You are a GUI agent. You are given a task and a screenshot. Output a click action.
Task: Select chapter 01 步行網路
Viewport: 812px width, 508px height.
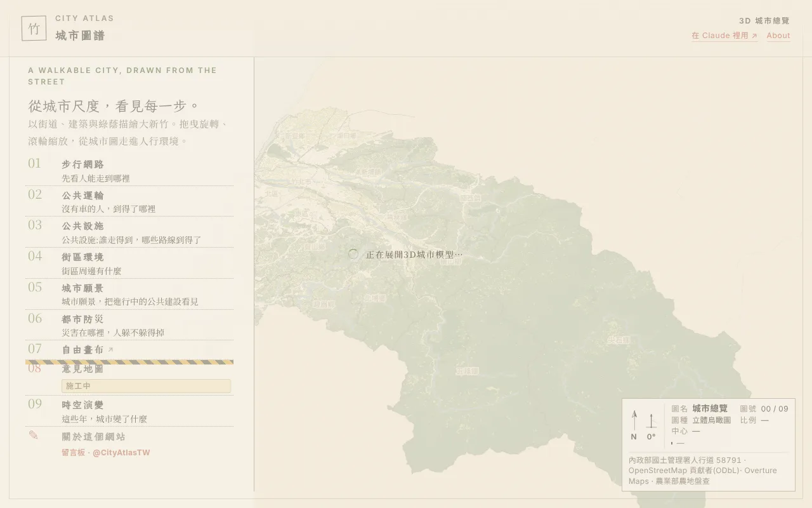pos(129,170)
